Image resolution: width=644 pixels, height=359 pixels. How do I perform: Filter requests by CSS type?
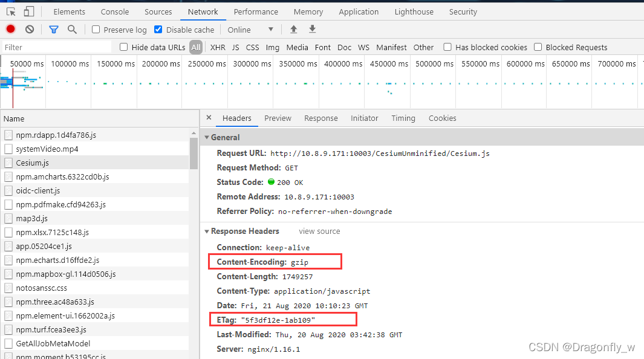click(252, 48)
